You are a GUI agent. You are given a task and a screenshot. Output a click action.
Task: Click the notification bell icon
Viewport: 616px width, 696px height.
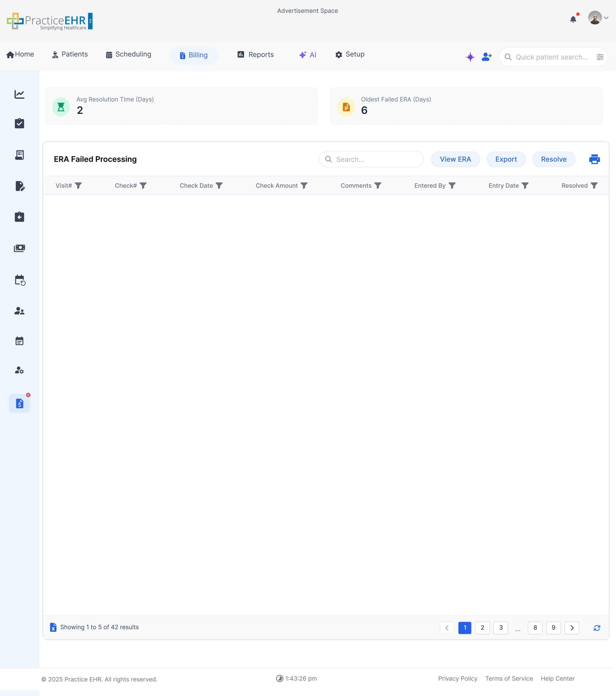(x=573, y=19)
